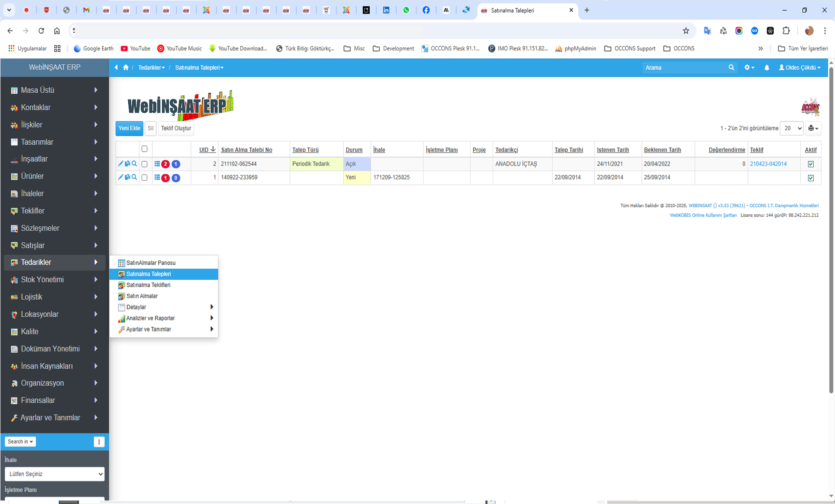View row 140922-233959 with magnifier icon
This screenshot has width=835, height=504.
pyautogui.click(x=134, y=177)
